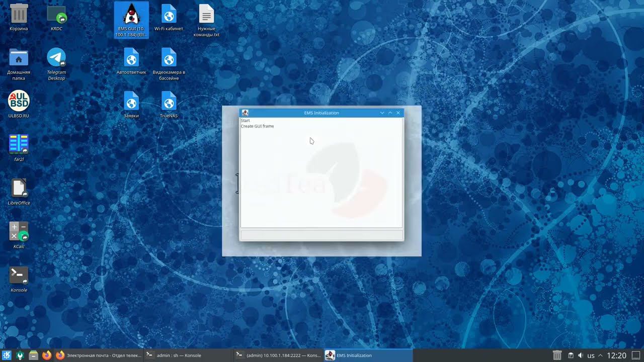This screenshot has width=644, height=362.
Task: Open the trash widget in the panel
Action: [557, 355]
